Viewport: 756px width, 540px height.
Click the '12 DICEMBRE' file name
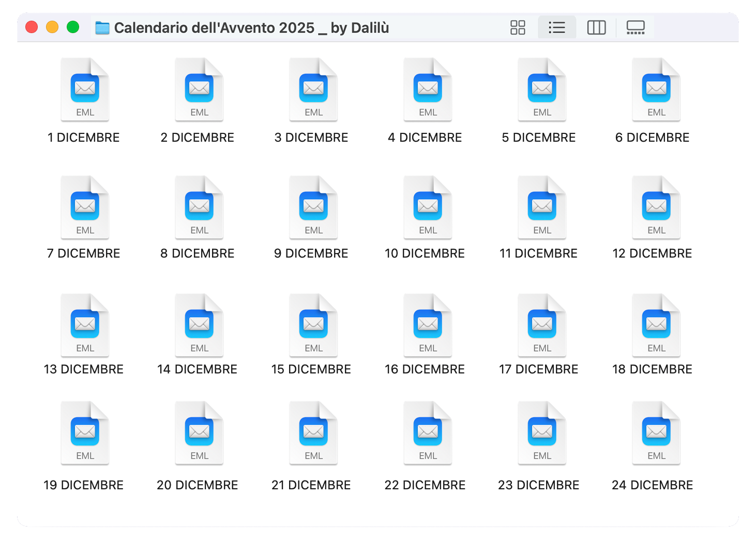pos(653,253)
